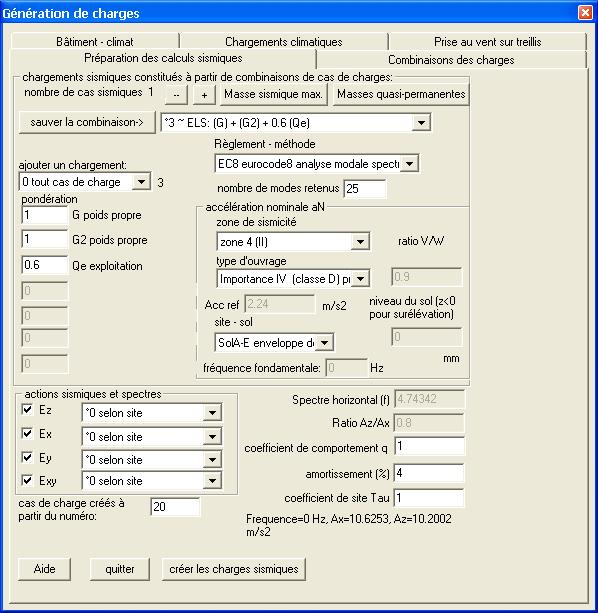Click the Ratio Az/Ax value 0.8
This screenshot has width=598, height=613.
point(429,423)
